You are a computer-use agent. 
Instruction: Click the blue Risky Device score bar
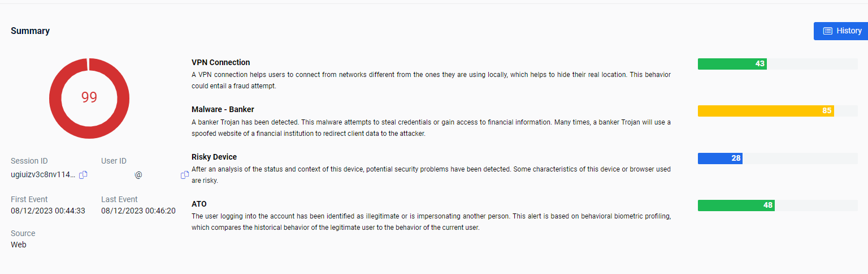[720, 159]
